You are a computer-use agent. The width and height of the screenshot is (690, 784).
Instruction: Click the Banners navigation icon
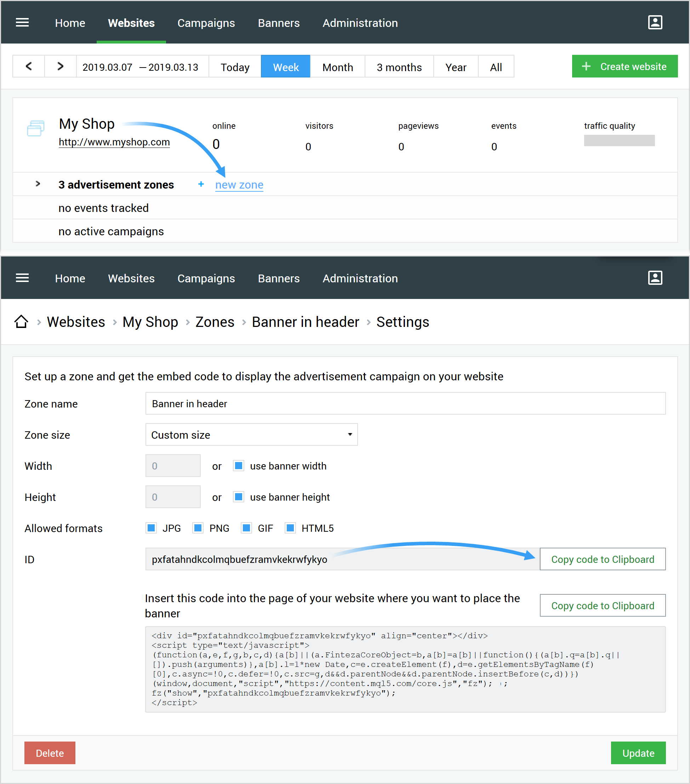278,22
